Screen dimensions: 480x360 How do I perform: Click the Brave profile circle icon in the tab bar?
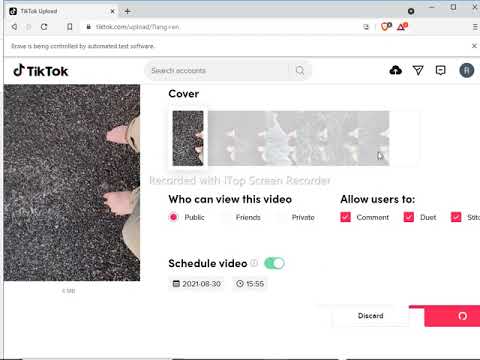(x=411, y=11)
